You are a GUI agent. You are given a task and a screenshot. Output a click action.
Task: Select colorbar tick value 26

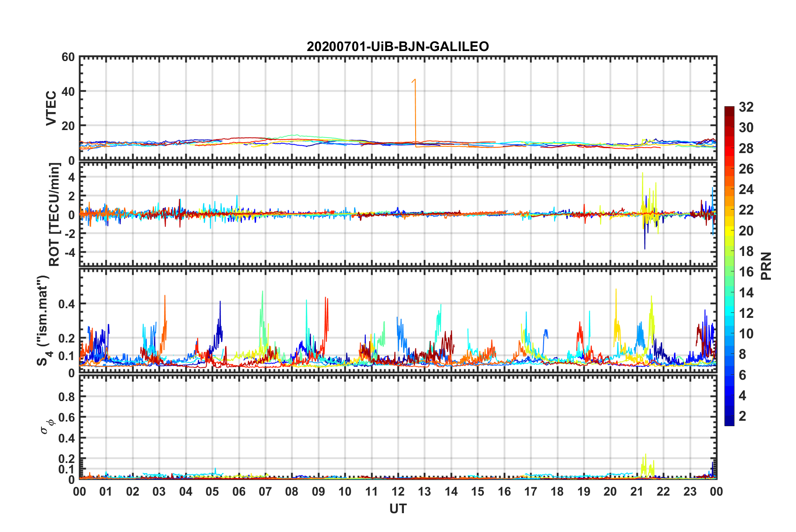[x=746, y=169]
